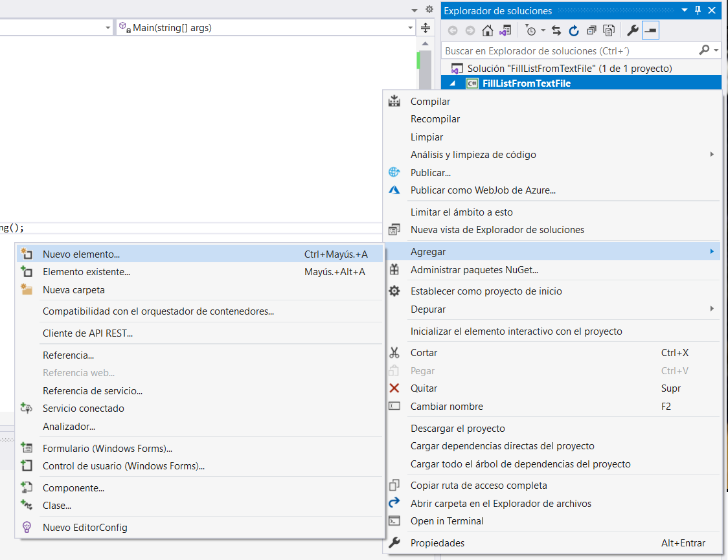Click the Home icon in Solution Explorer toolbar

(x=488, y=30)
